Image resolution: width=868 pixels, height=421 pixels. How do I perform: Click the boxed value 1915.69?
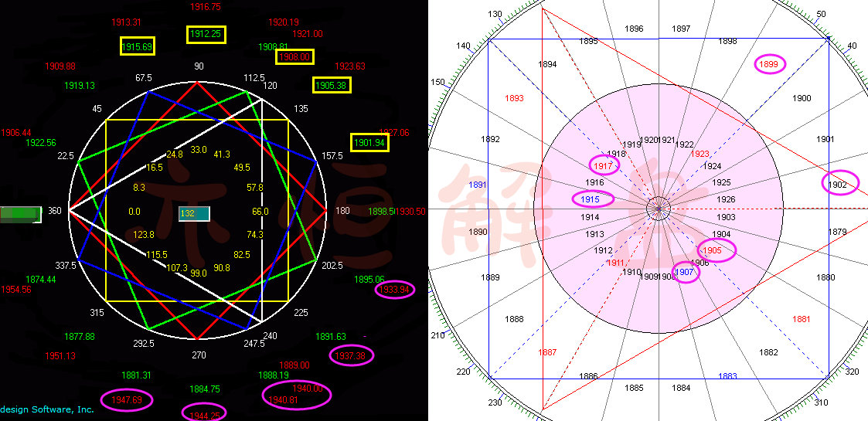138,46
